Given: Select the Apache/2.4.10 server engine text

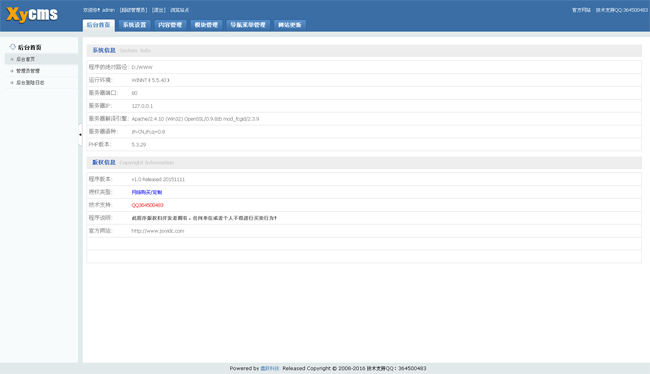Looking at the screenshot, I should point(195,119).
